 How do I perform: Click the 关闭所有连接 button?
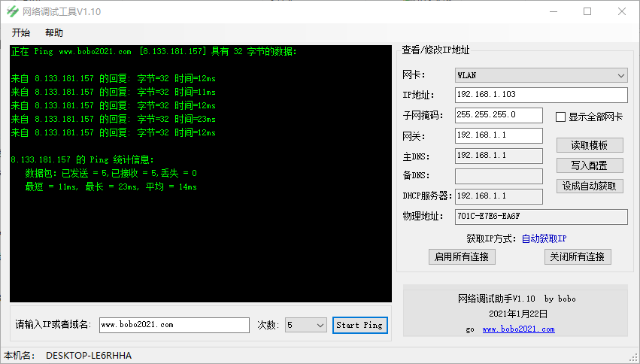[x=578, y=256]
